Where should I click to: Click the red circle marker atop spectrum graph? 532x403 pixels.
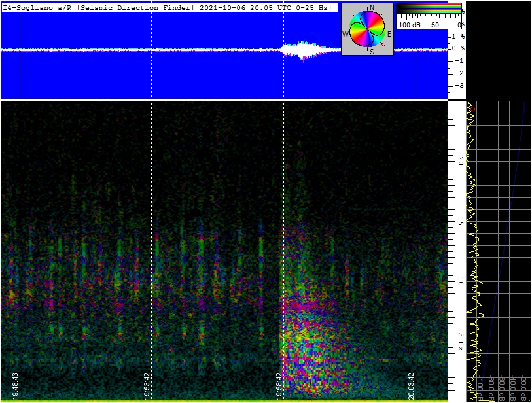pyautogui.click(x=472, y=109)
